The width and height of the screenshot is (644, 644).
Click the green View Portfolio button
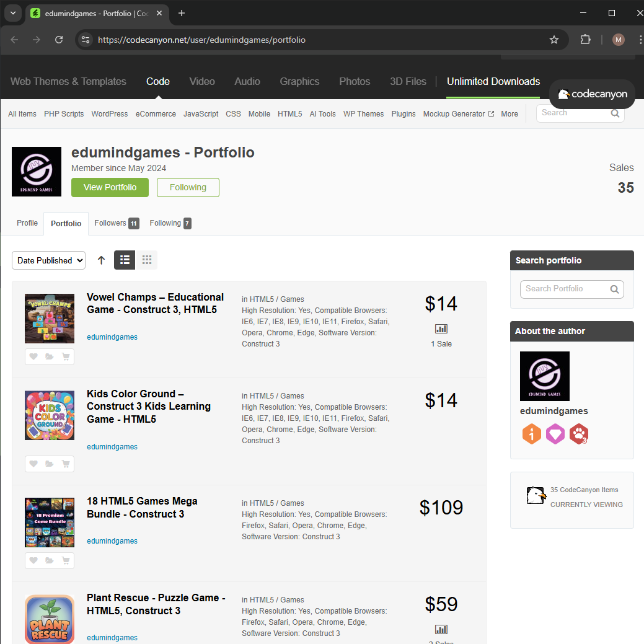[x=110, y=187]
